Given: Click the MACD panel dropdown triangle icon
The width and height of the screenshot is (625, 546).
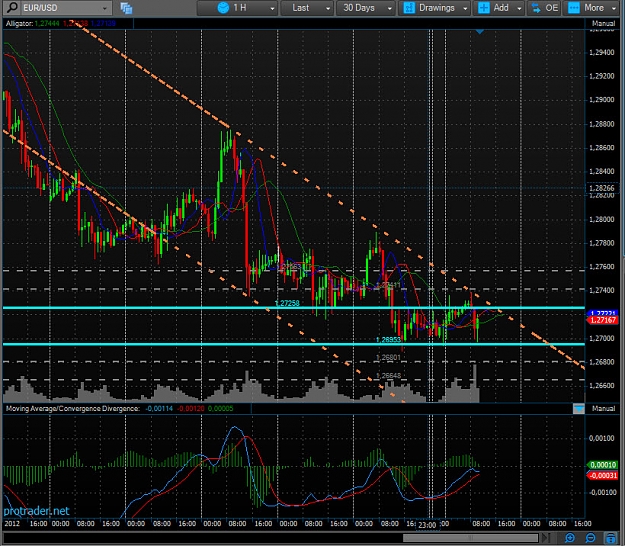Looking at the screenshot, I should pyautogui.click(x=578, y=409).
